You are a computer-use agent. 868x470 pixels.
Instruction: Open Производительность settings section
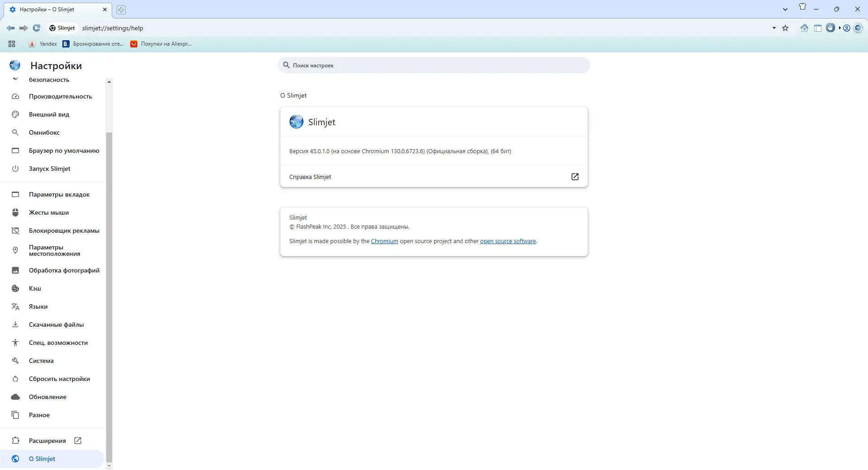pyautogui.click(x=52, y=96)
